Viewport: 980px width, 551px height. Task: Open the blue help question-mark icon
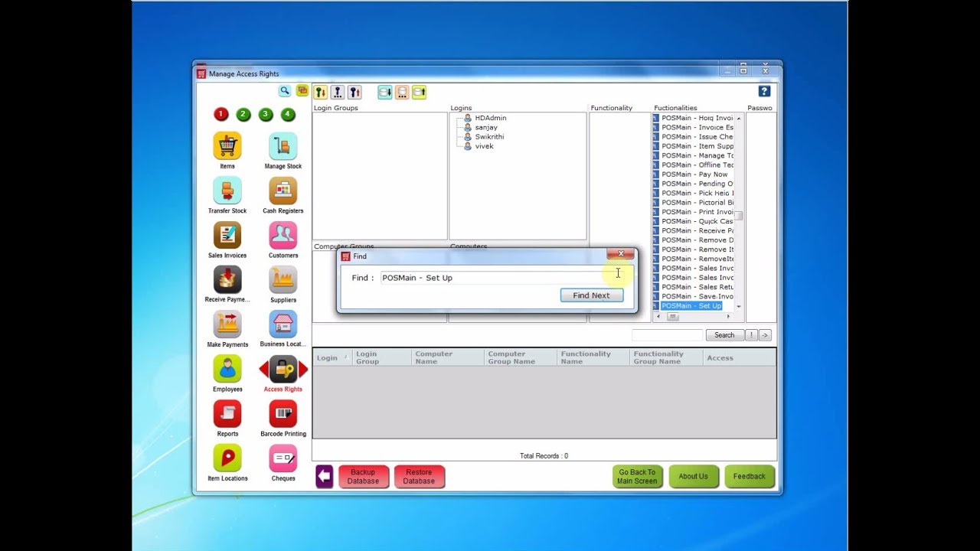point(764,92)
